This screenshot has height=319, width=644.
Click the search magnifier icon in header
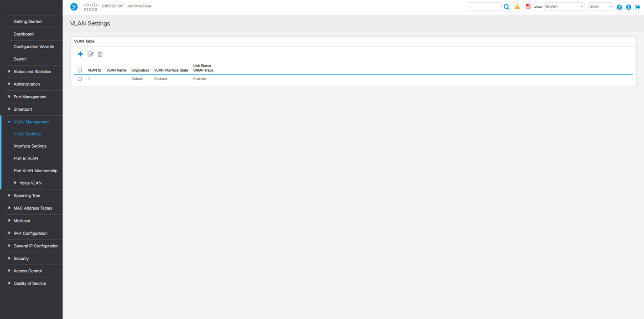click(x=507, y=7)
